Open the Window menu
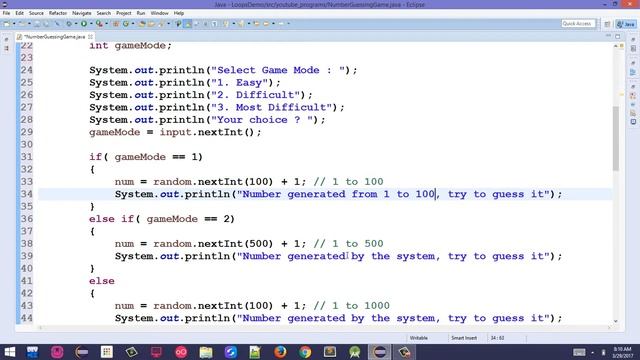Screen dimensions: 640x360 tap(159, 13)
